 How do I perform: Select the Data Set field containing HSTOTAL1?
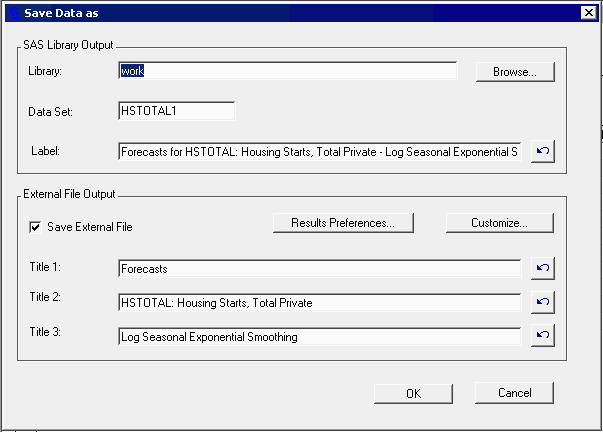(176, 112)
